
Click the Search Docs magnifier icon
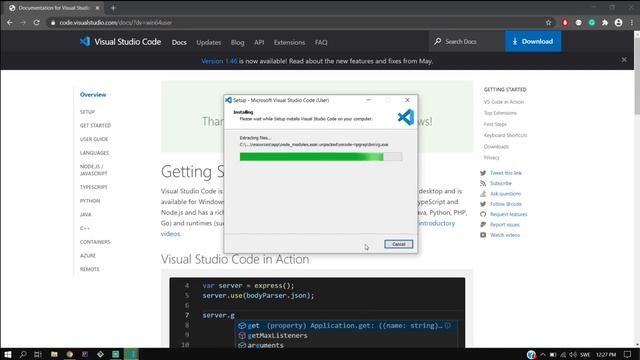[438, 41]
